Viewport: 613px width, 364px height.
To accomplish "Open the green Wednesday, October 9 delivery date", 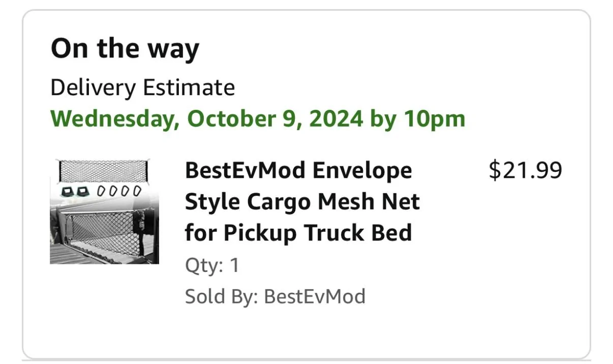I will click(258, 119).
